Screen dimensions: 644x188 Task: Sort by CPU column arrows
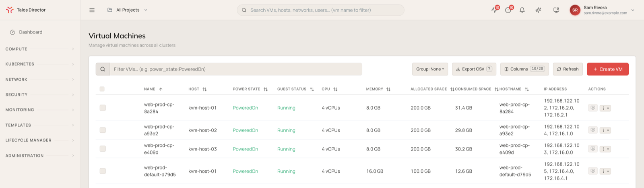pos(335,89)
